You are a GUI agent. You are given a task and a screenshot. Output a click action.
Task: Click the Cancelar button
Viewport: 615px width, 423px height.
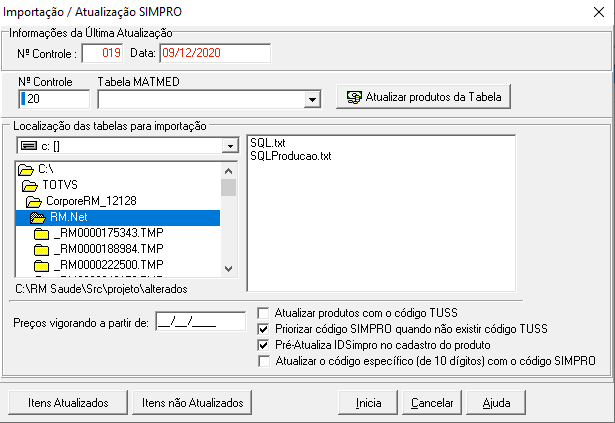(x=432, y=403)
